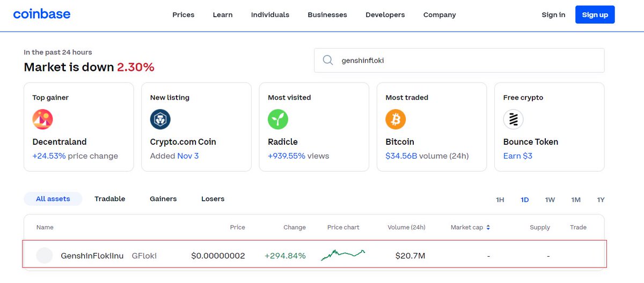The image size is (644, 283).
Task: Click the Change column header
Action: point(295,227)
